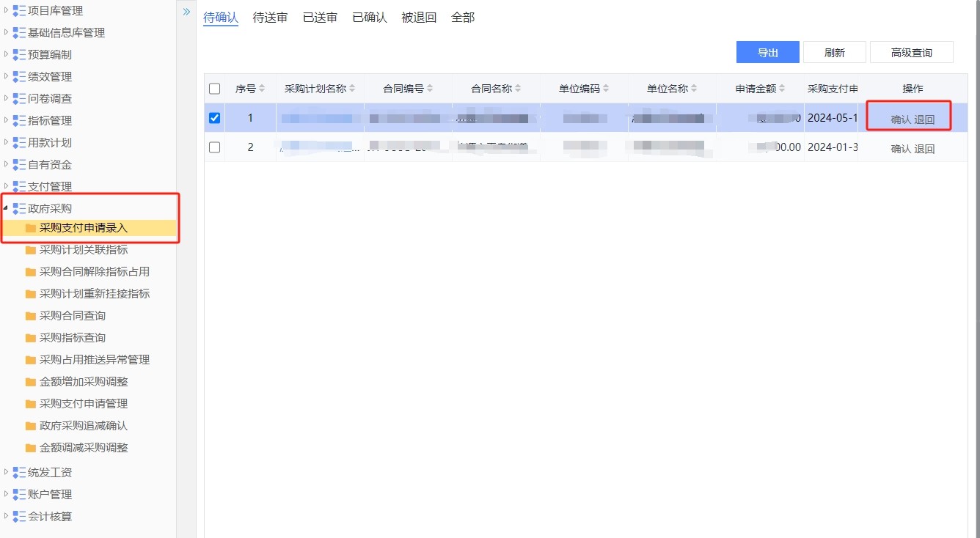Switch to the 已送审 tab
The image size is (980, 538).
tap(320, 18)
